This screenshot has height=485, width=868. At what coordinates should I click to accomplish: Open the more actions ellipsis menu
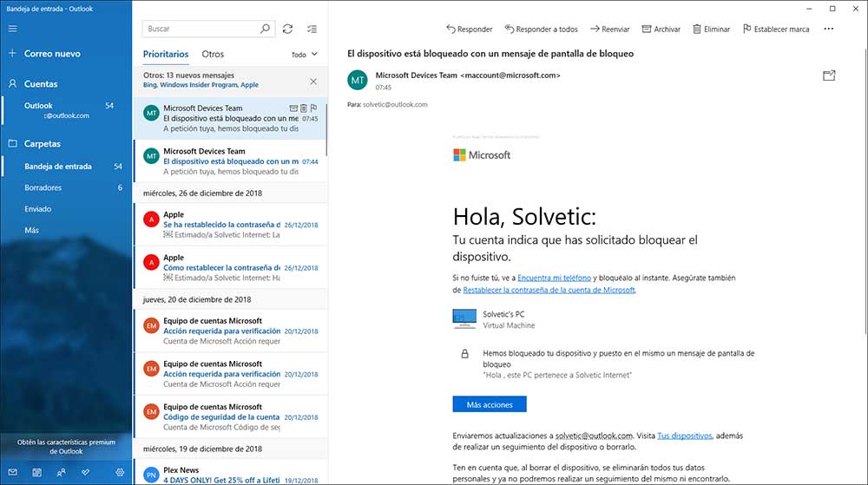(828, 29)
